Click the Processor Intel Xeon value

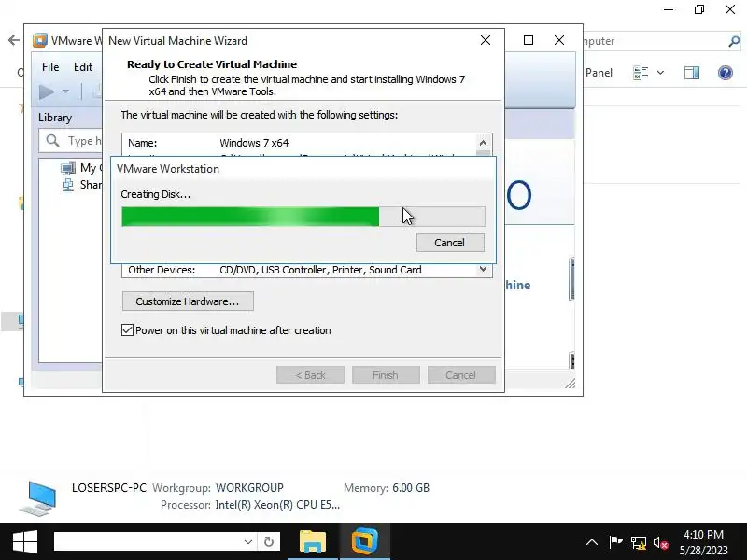pos(277,505)
